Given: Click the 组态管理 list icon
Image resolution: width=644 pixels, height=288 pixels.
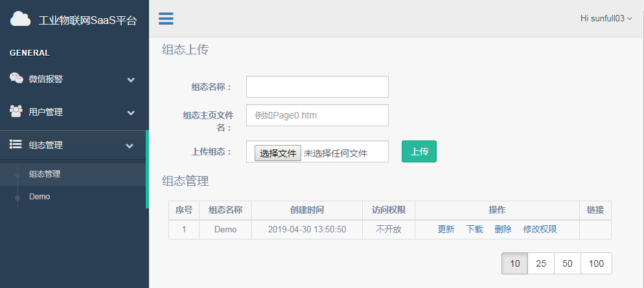Looking at the screenshot, I should point(16,144).
